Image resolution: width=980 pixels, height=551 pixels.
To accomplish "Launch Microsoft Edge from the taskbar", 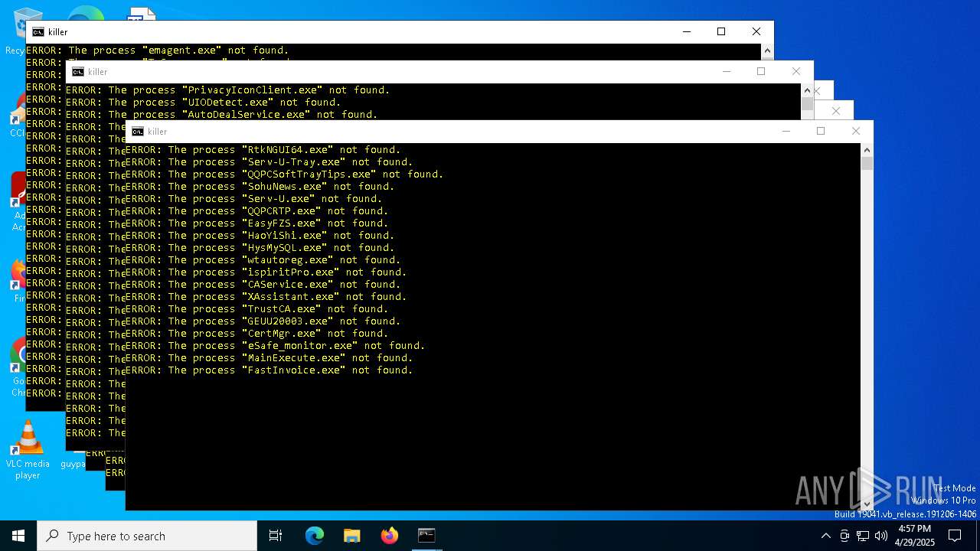I will tap(315, 536).
